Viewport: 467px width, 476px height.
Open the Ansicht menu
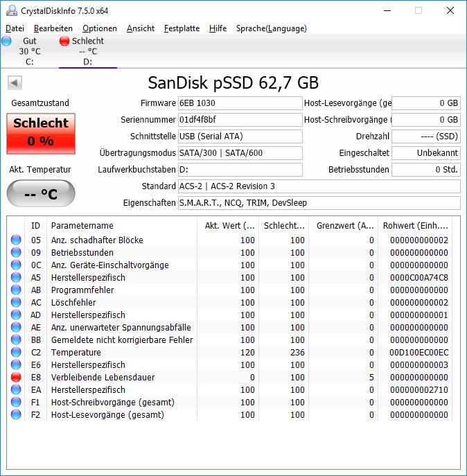tap(141, 28)
